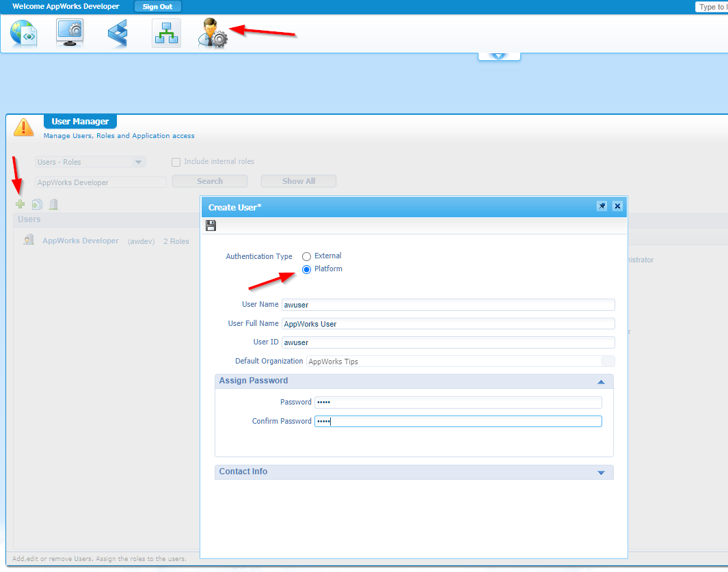
Task: Open the Users - Roles dropdown
Action: (90, 161)
